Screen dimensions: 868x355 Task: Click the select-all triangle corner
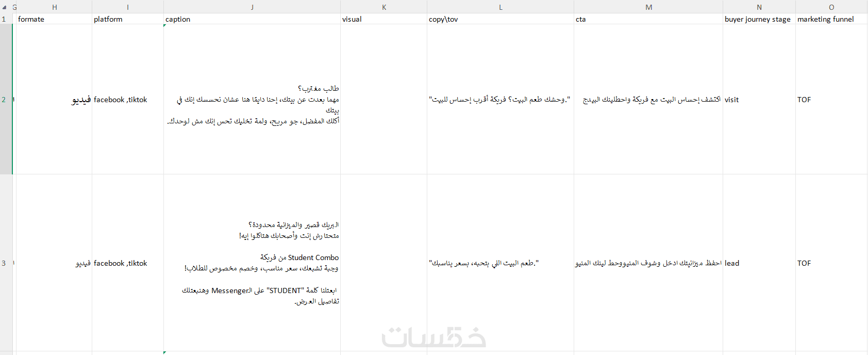(x=5, y=7)
